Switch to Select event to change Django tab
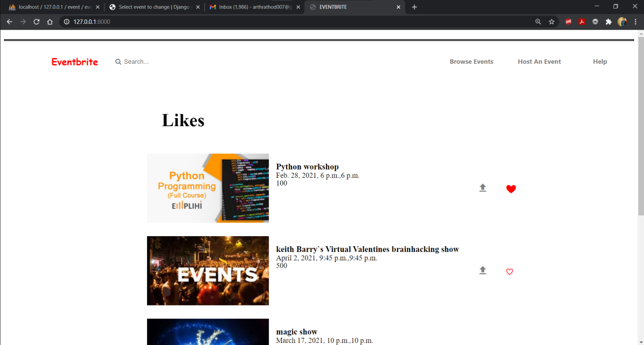 pyautogui.click(x=154, y=7)
